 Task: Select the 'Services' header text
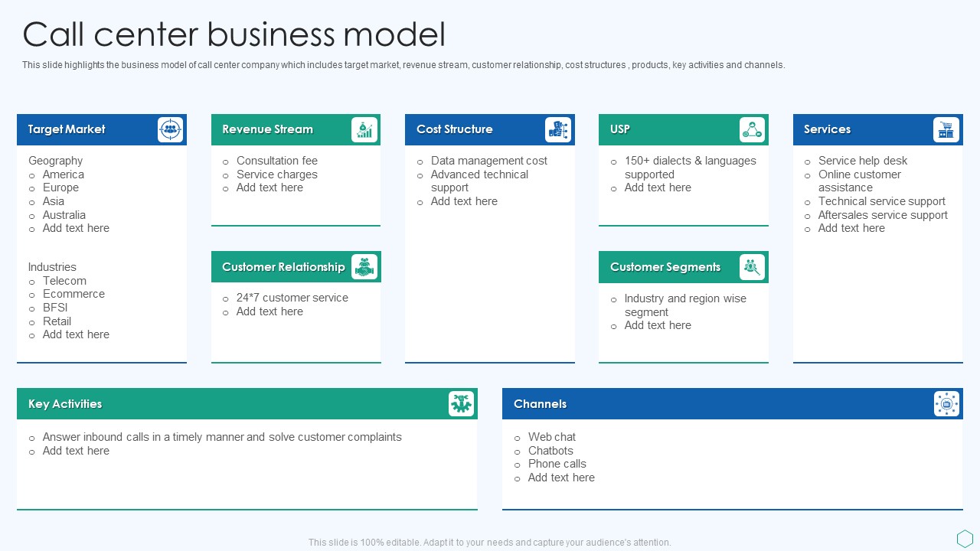pos(827,129)
